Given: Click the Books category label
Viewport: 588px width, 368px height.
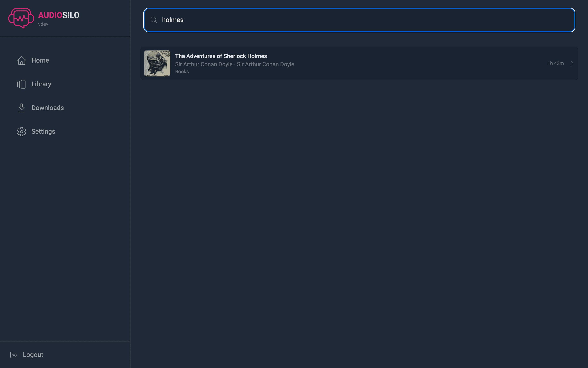Looking at the screenshot, I should click(182, 72).
